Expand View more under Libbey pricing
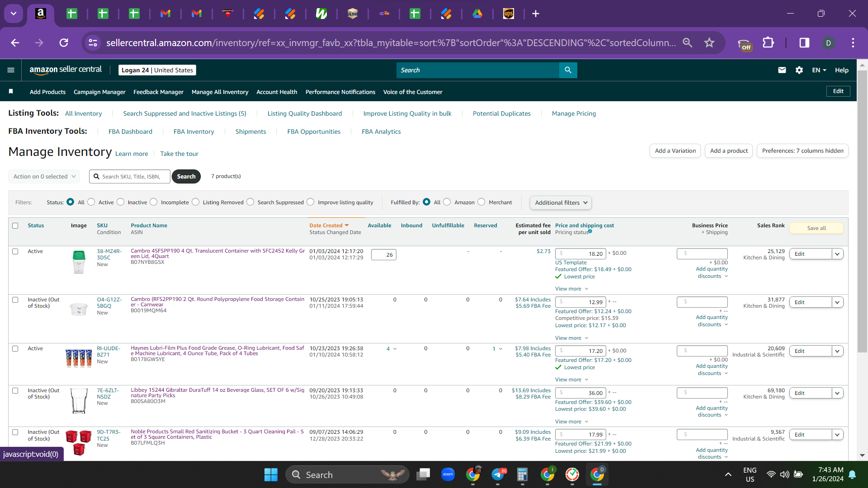This screenshot has height=488, width=868. (x=572, y=422)
